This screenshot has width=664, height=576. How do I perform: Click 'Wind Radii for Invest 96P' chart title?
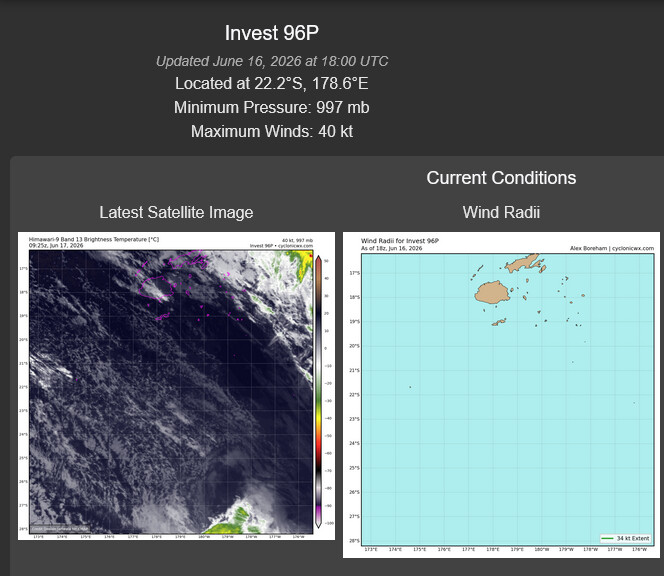click(400, 241)
